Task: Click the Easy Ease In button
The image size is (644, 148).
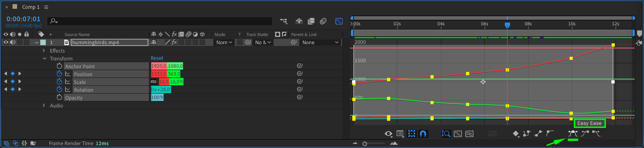Action: coord(585,134)
